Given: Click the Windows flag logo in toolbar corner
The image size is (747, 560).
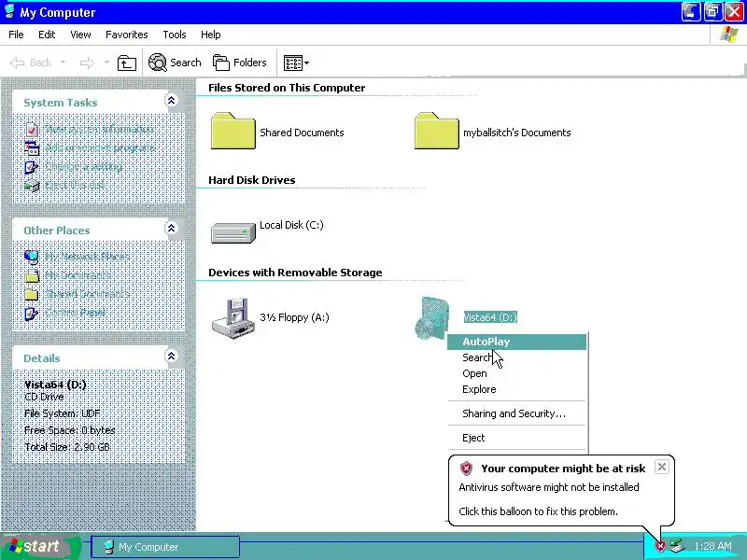Looking at the screenshot, I should (728, 35).
